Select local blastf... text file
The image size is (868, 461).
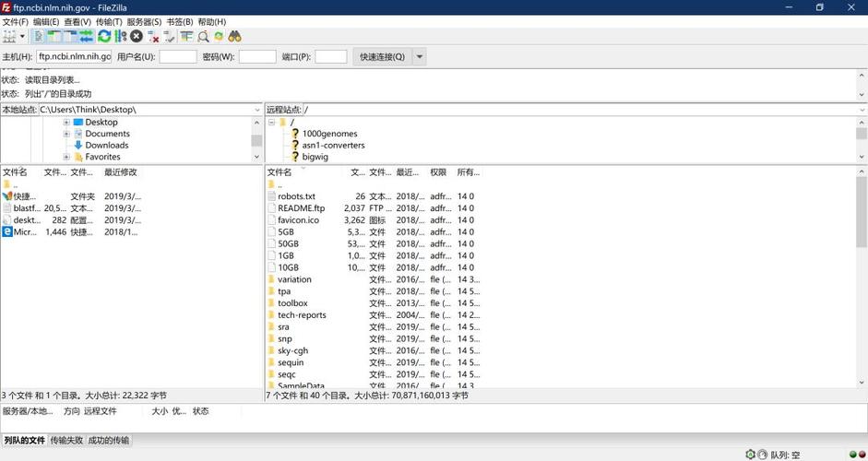(x=27, y=208)
